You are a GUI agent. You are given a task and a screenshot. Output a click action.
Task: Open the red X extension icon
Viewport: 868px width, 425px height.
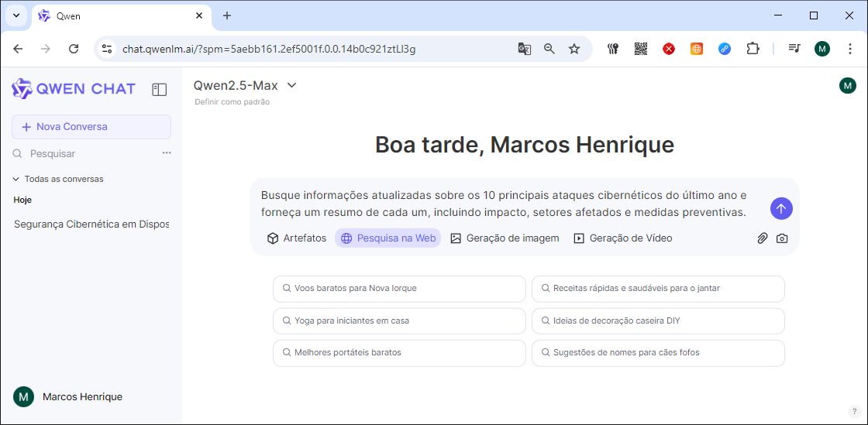pos(669,49)
